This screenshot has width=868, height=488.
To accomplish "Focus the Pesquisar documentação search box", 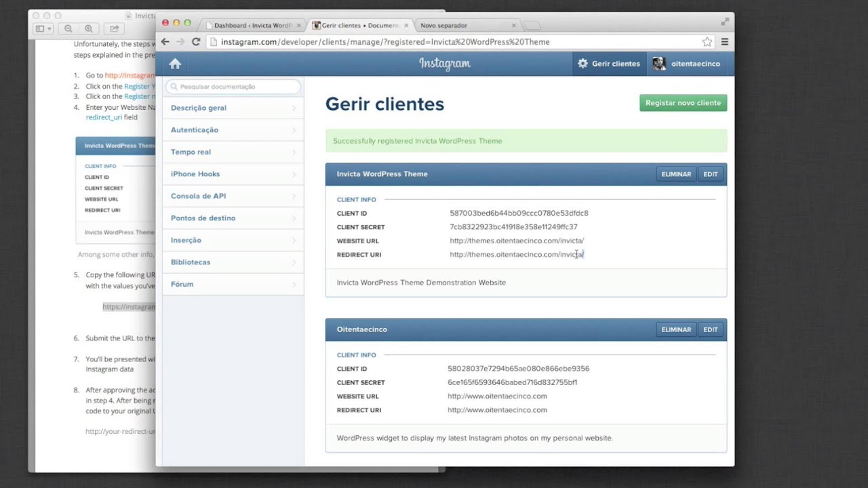I will (x=233, y=87).
